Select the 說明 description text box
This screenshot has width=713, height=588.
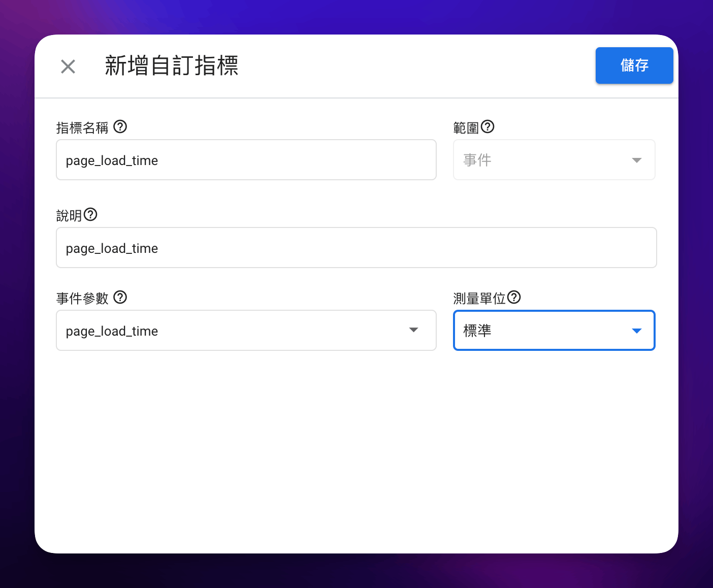(x=355, y=247)
